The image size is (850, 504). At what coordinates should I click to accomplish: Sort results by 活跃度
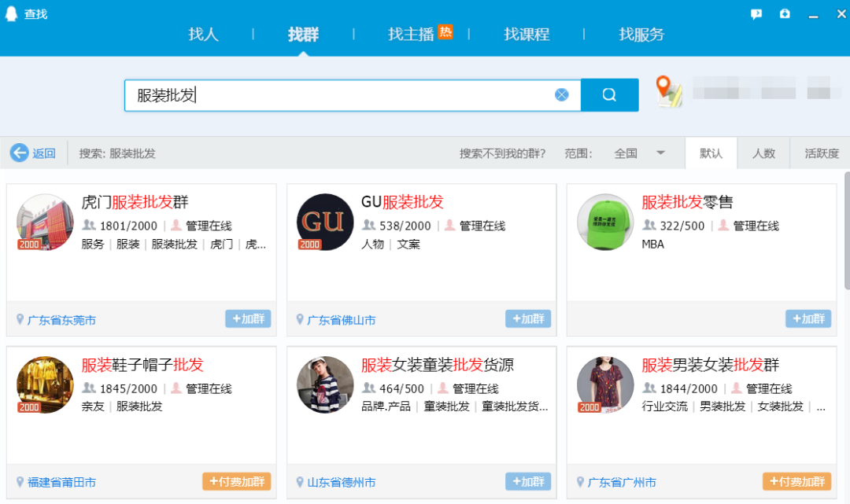pyautogui.click(x=822, y=153)
